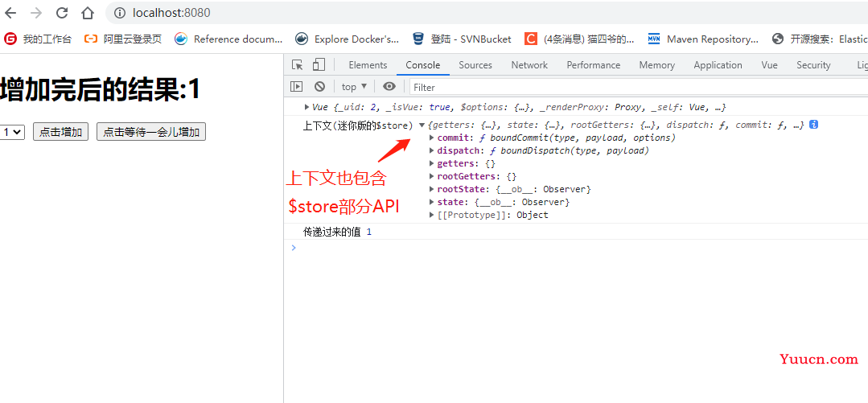868x403 pixels.
Task: Expand the dispatch: boundDispatch property
Action: tap(432, 150)
